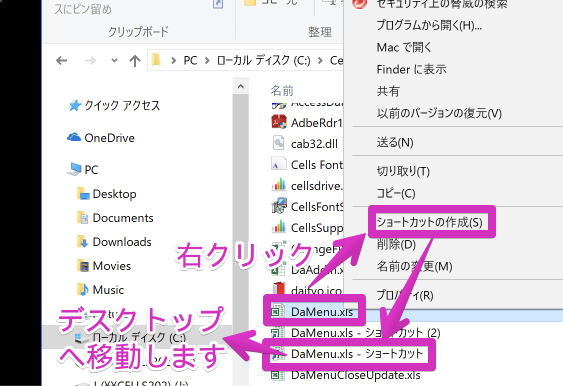The image size is (563, 386).
Task: Choose Mac で開く from context menu
Action: point(404,47)
